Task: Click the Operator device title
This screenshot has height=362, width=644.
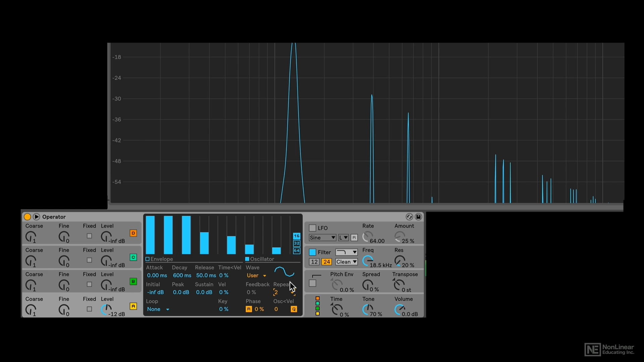Action: click(x=54, y=217)
